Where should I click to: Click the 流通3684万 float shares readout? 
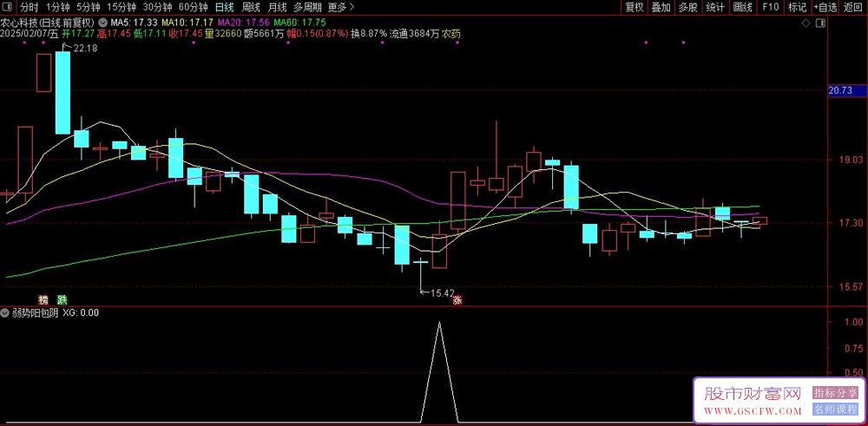tap(414, 34)
